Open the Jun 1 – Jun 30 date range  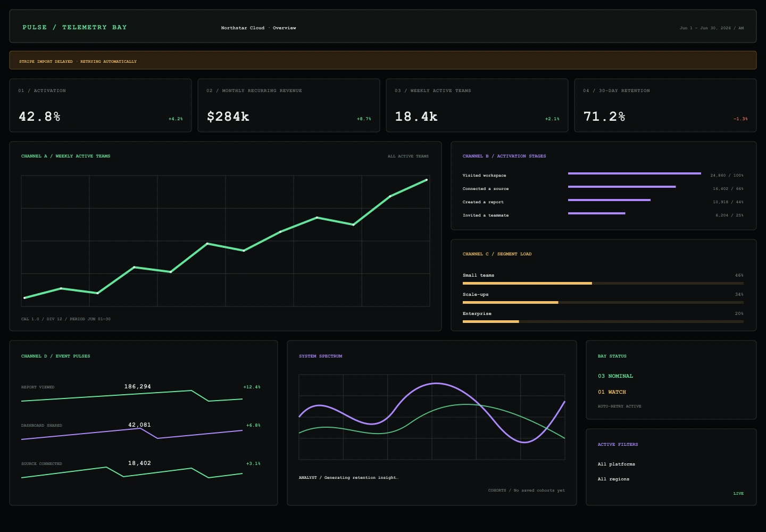(x=712, y=28)
